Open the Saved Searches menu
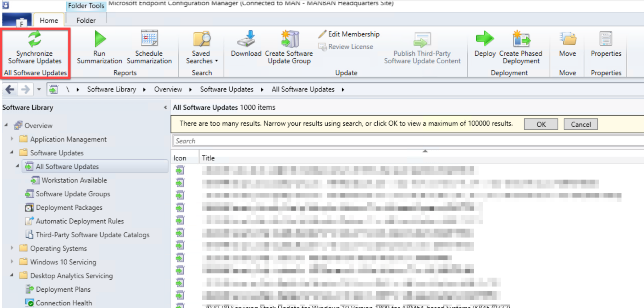Image resolution: width=644 pixels, height=308 pixels. 201,47
